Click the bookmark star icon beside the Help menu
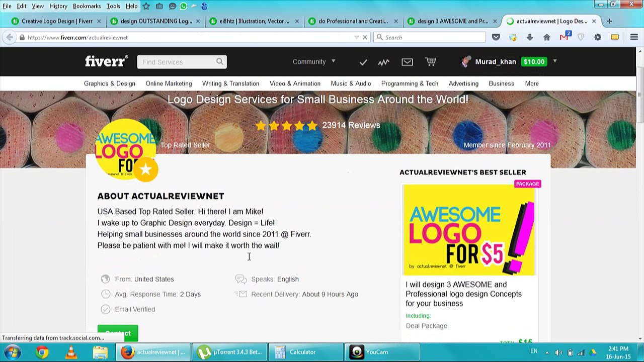 [146, 6]
